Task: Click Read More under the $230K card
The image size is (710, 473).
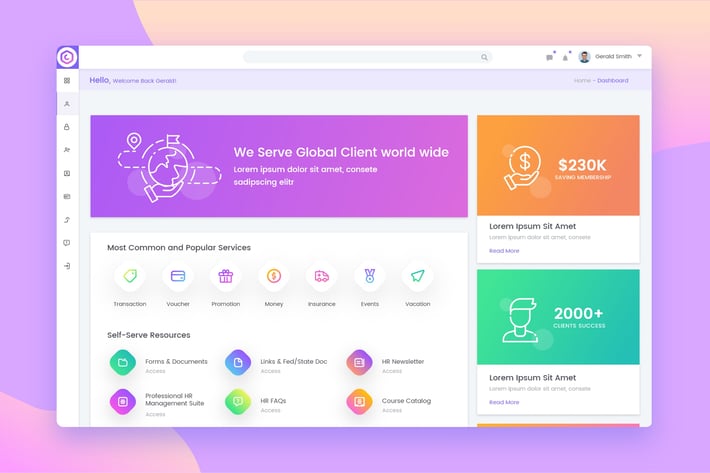Action: pyautogui.click(x=504, y=251)
